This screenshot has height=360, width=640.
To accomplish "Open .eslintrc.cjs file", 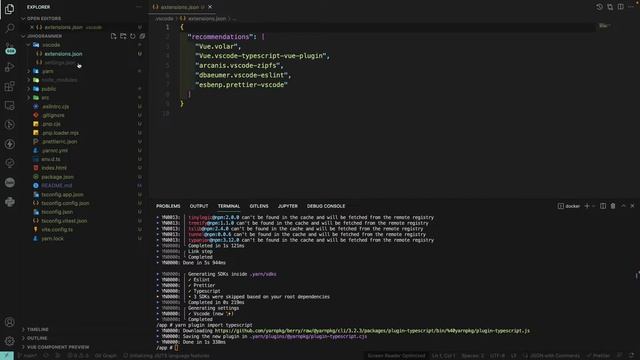I will [x=55, y=107].
